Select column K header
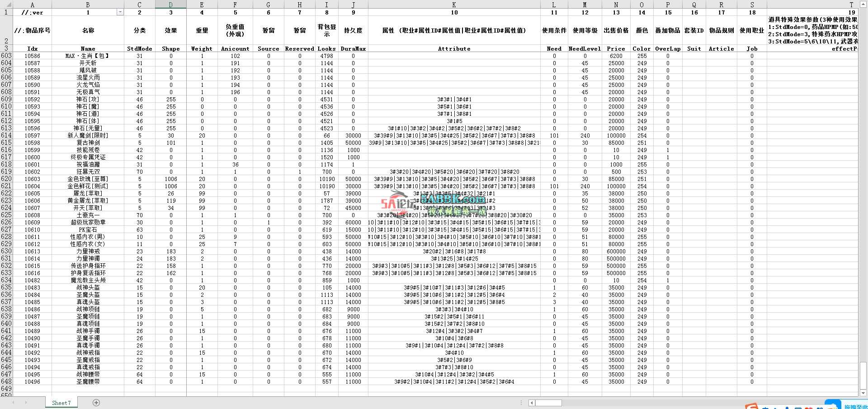868x409 pixels. point(454,5)
